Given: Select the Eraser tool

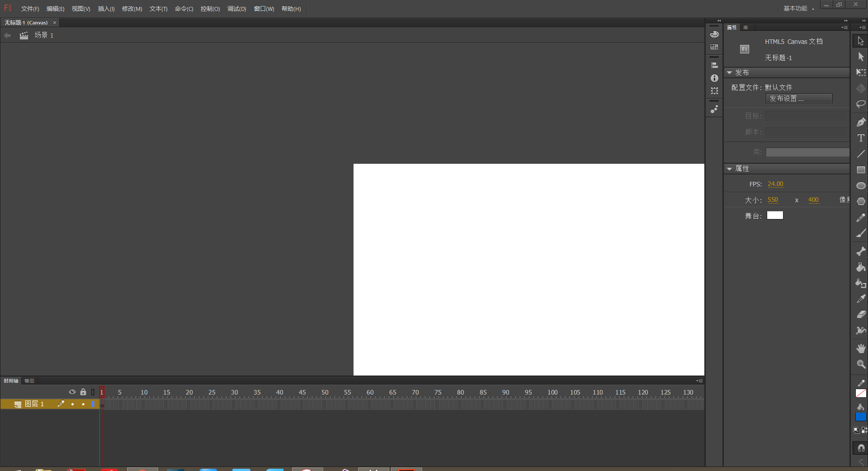Looking at the screenshot, I should [x=861, y=314].
